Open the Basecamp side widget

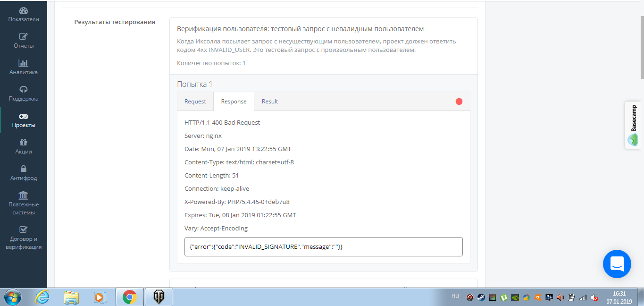633,125
